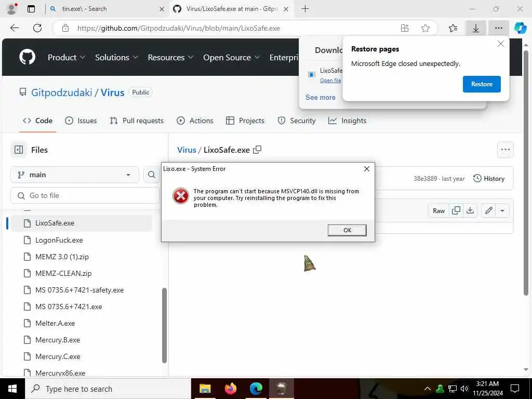The height and width of the screenshot is (399, 532).
Task: Open the Edge Downloads toolbar icon
Action: click(x=476, y=28)
